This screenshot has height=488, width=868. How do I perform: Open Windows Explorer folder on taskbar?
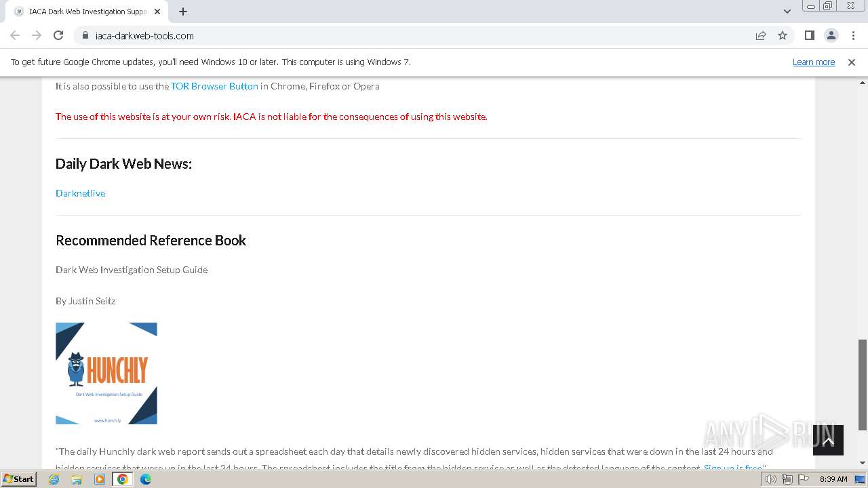coord(77,479)
